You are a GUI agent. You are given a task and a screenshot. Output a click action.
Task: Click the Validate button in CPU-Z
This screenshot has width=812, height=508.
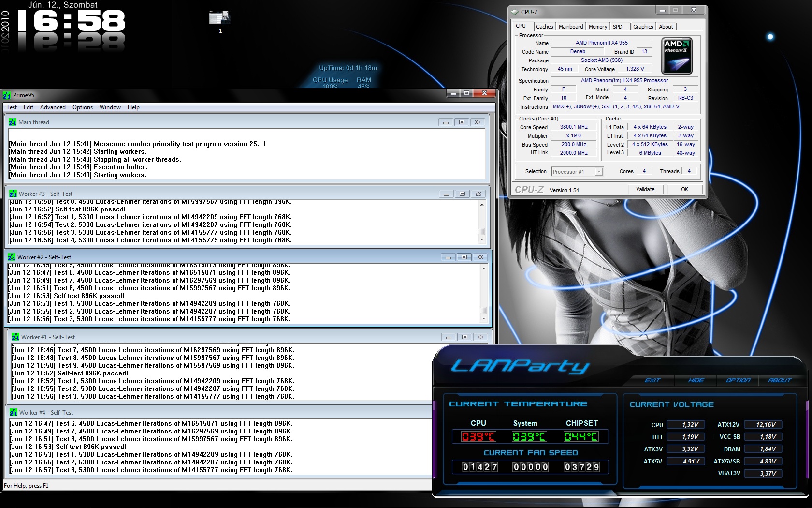point(645,189)
